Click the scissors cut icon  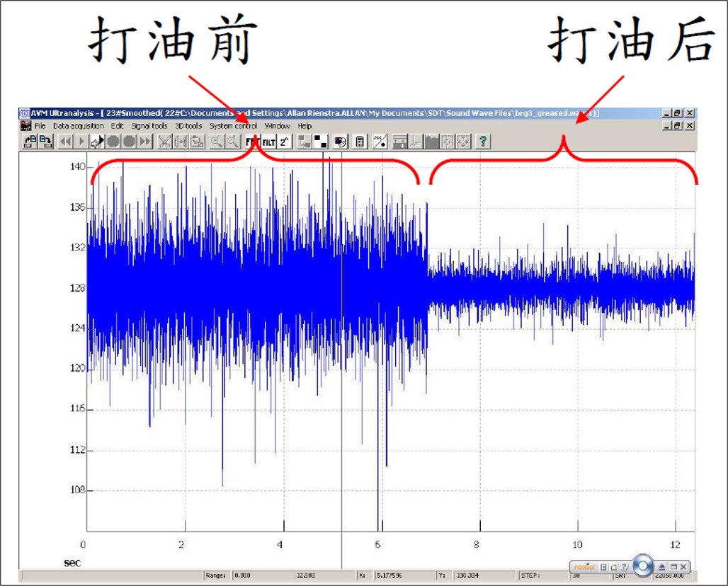164,142
